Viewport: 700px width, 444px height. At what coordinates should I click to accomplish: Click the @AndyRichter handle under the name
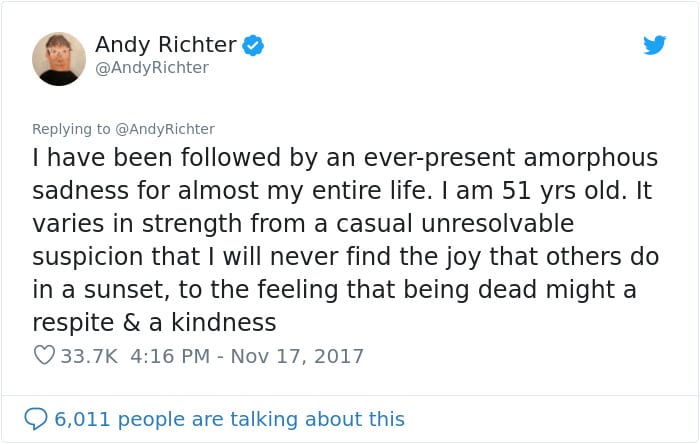152,68
